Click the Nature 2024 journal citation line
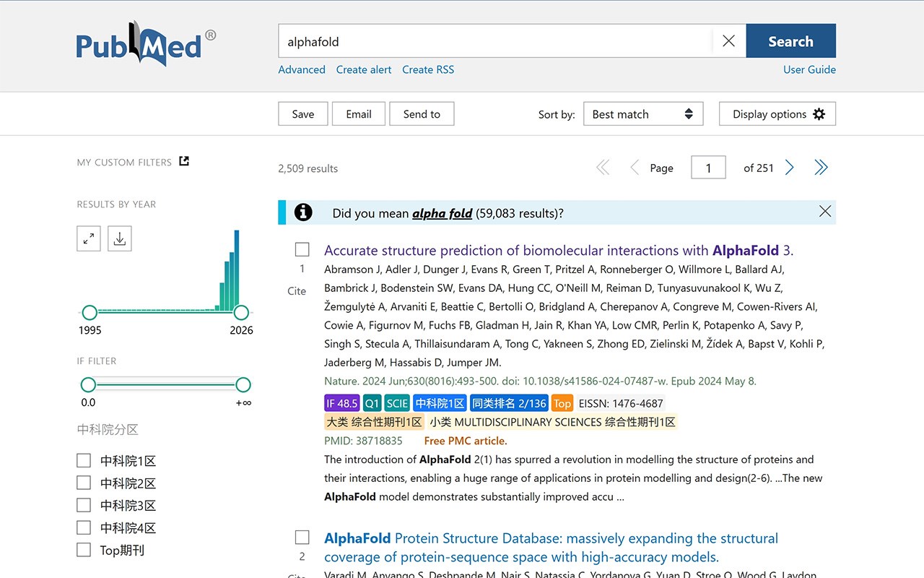This screenshot has height=578, width=924. click(540, 381)
